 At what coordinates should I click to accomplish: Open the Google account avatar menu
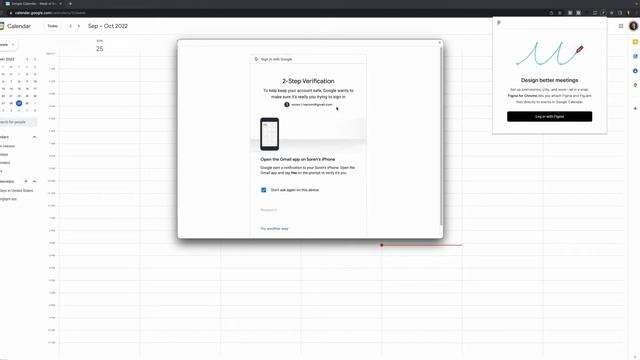pyautogui.click(x=633, y=26)
